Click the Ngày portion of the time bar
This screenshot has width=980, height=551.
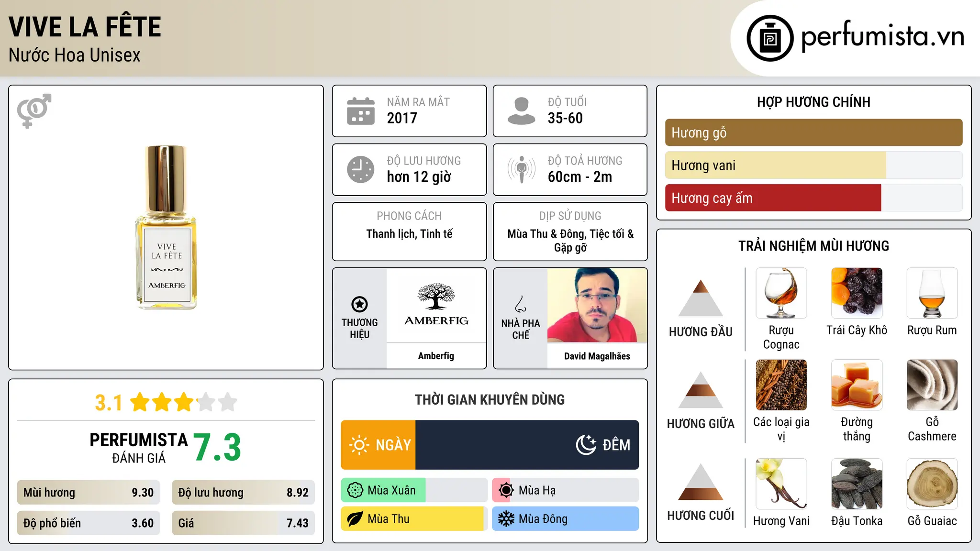click(379, 445)
